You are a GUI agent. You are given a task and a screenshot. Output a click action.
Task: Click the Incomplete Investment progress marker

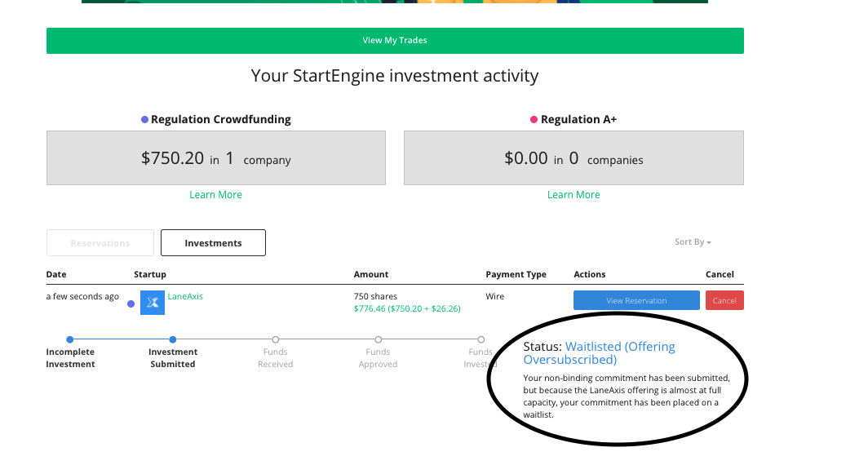coord(70,339)
